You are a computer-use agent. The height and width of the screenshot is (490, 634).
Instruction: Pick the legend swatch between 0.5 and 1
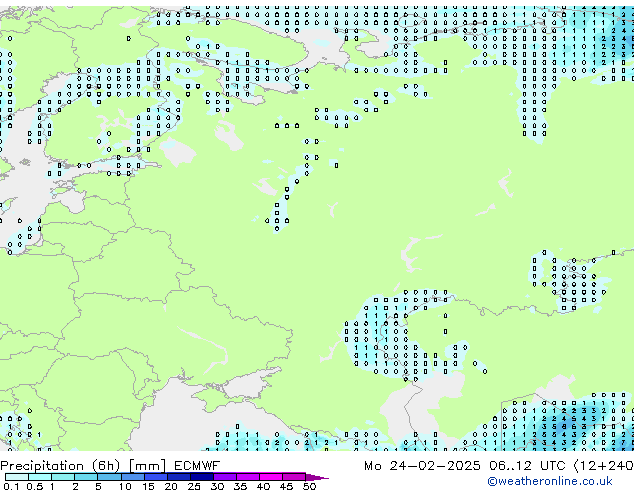(40, 477)
